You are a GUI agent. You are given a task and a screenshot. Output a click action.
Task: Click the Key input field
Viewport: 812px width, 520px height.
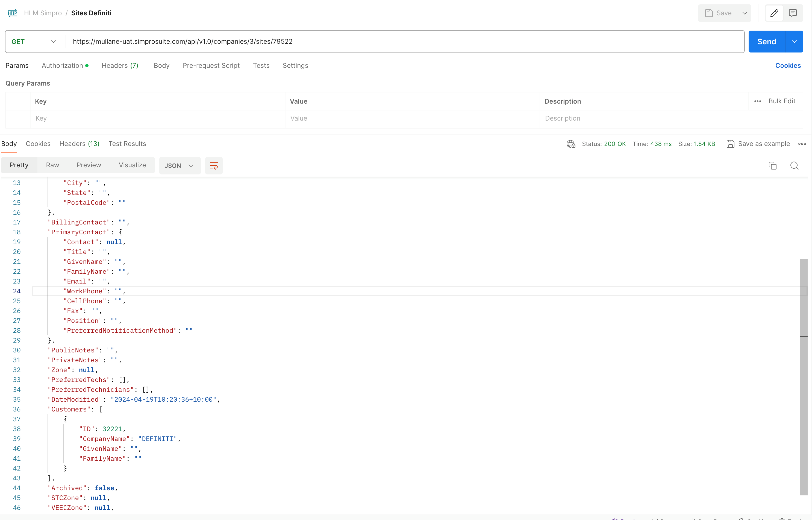158,119
